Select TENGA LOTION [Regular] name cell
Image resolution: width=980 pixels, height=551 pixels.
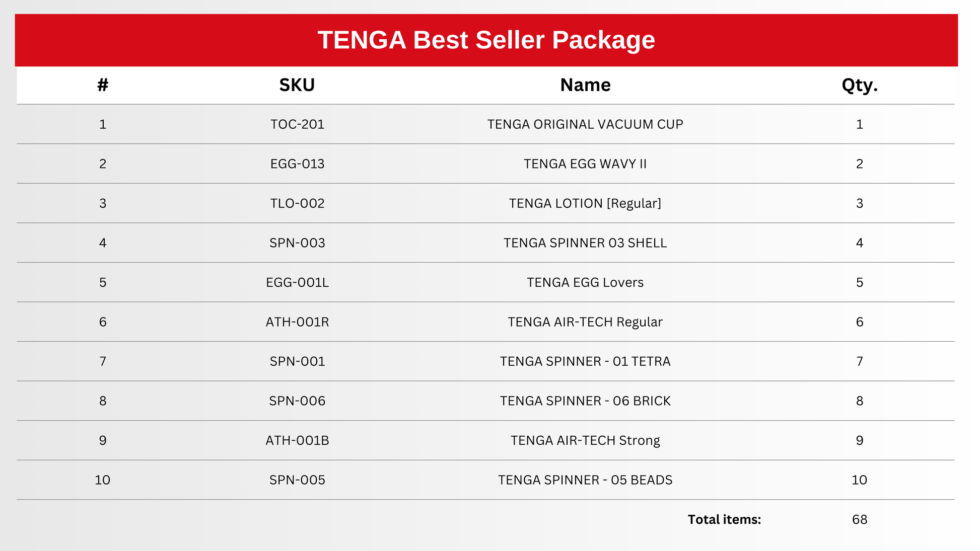[x=585, y=203]
